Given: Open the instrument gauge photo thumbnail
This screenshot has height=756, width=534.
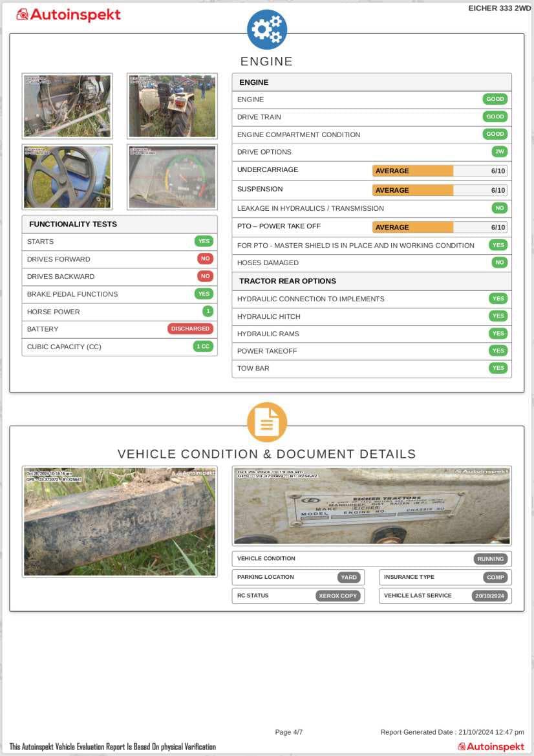Looking at the screenshot, I should pos(172,177).
